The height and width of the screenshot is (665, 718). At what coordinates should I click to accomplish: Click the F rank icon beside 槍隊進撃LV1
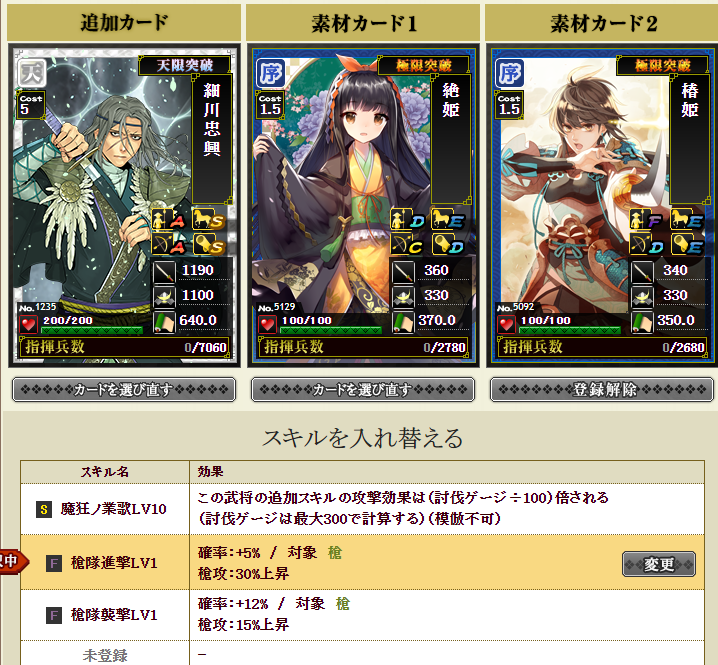54,563
